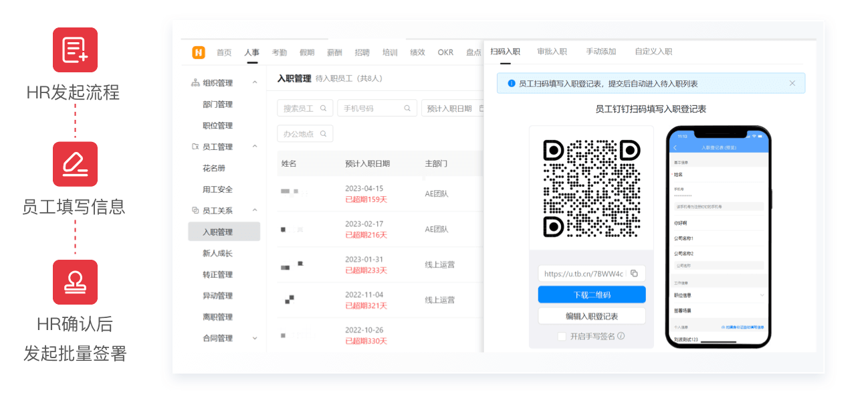Open the 首页 top navigation tab
The height and width of the screenshot is (399, 868).
(x=224, y=52)
